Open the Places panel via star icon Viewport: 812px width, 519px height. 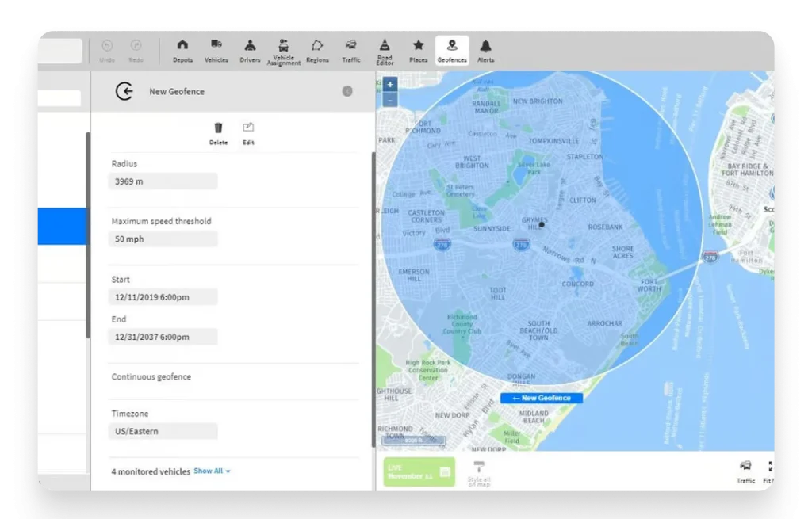coord(419,50)
